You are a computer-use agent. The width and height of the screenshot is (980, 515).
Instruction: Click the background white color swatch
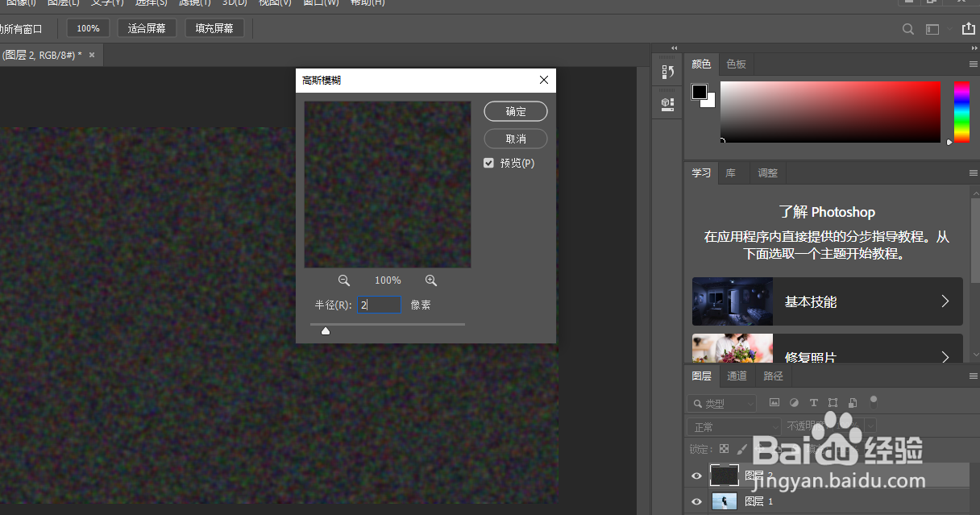(x=710, y=102)
